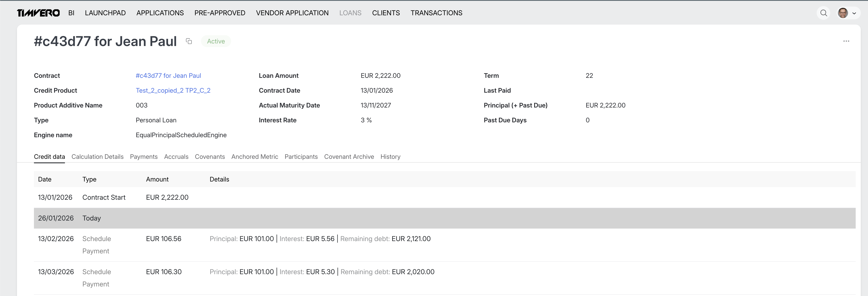
Task: Navigate to PRE-APPROVED page
Action: [x=220, y=13]
